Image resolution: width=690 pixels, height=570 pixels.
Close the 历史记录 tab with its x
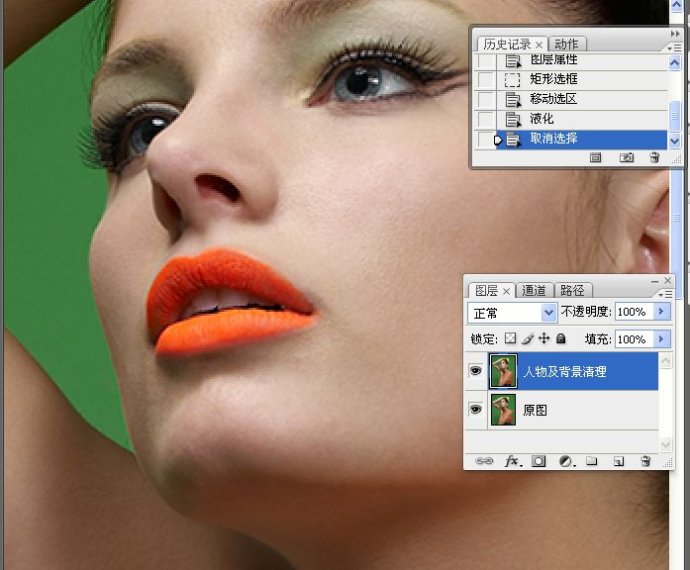click(x=539, y=45)
